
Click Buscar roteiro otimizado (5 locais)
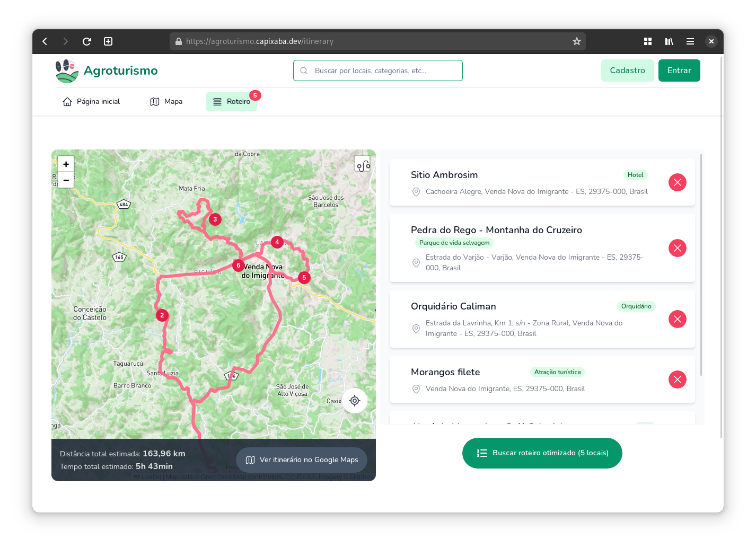[542, 453]
